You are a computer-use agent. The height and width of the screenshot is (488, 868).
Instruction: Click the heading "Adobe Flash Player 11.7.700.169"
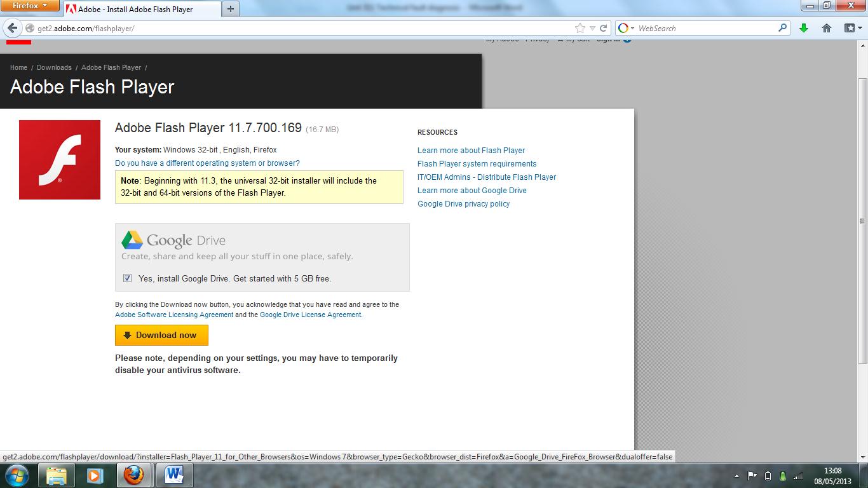click(208, 128)
